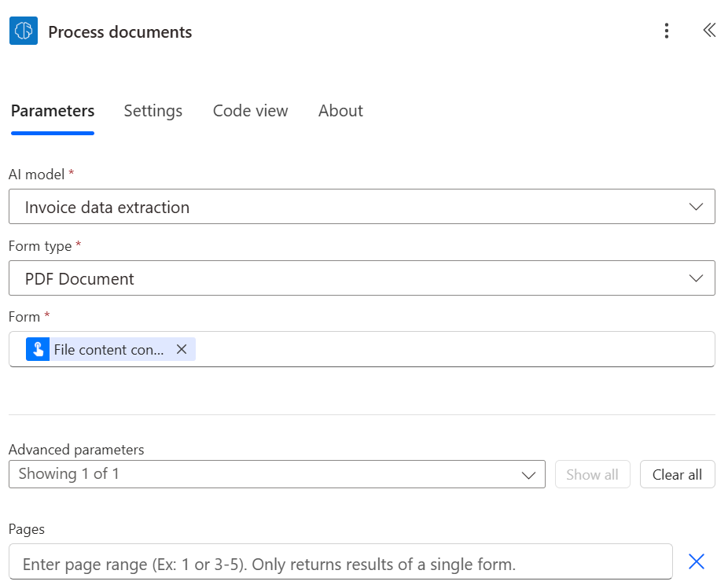Screen dimensions: 728x585
Task: Clear the Pages field using the blue X
Action: pos(697,561)
